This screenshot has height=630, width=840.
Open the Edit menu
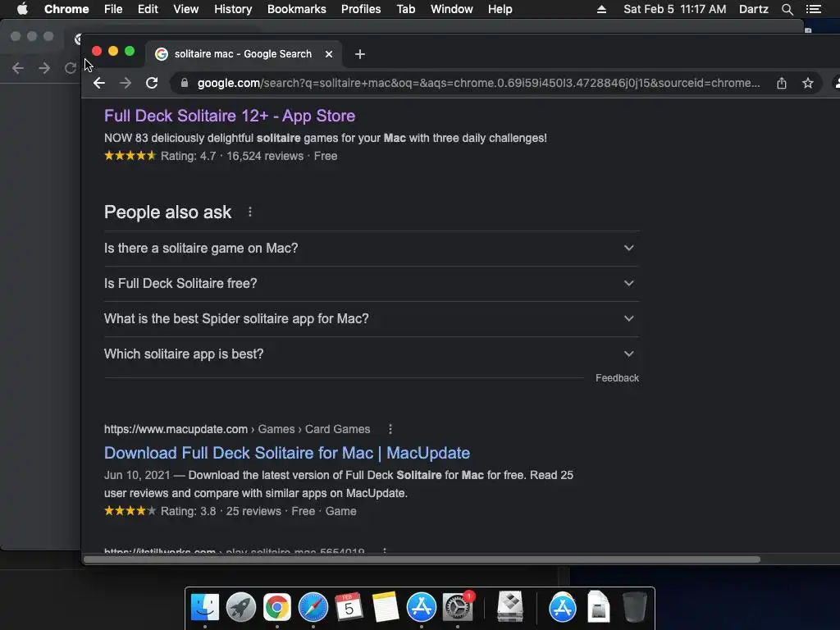tap(148, 9)
